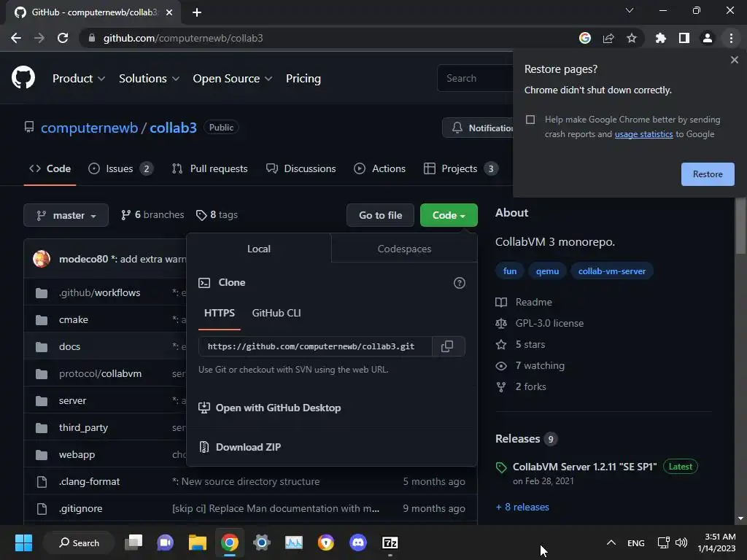Click the qemu topic tag
This screenshot has height=560, width=747.
pos(547,271)
